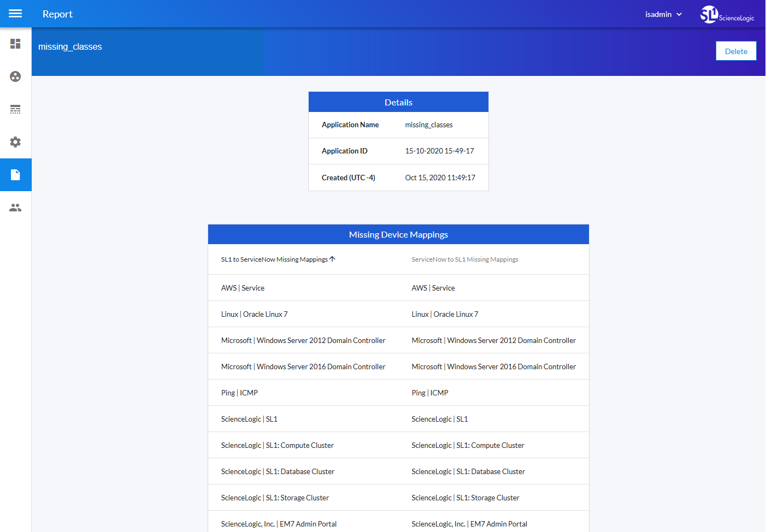Sort by ServiceNow to SL1 Missing Mappings

pyautogui.click(x=465, y=259)
